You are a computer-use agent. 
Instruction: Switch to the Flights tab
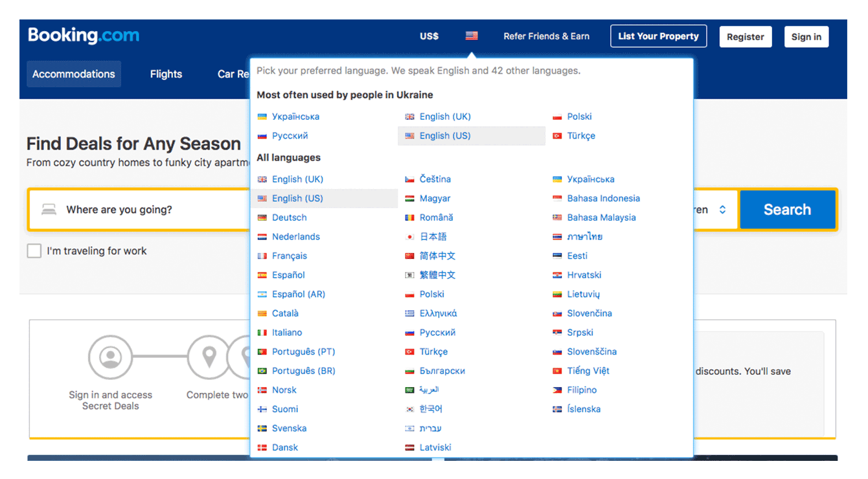coord(166,74)
